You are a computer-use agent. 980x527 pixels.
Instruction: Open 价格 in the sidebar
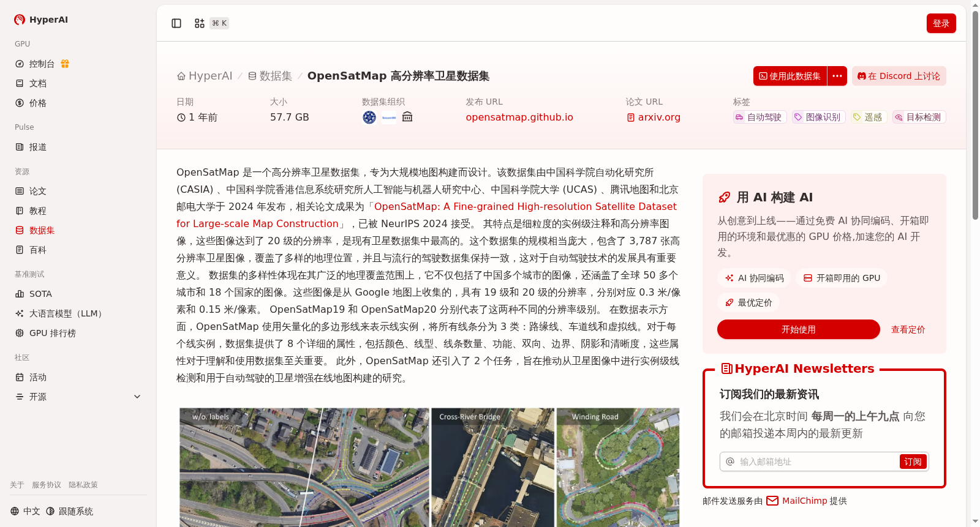31,103
